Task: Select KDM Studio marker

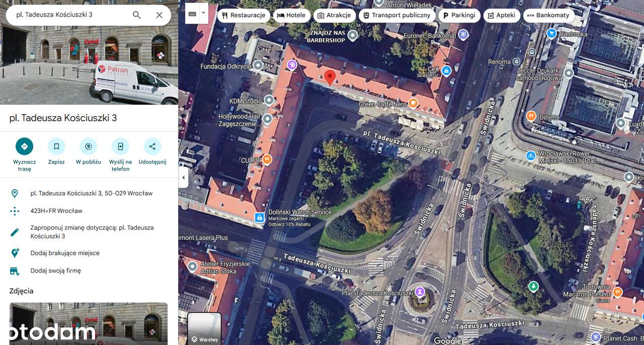Action: (269, 100)
